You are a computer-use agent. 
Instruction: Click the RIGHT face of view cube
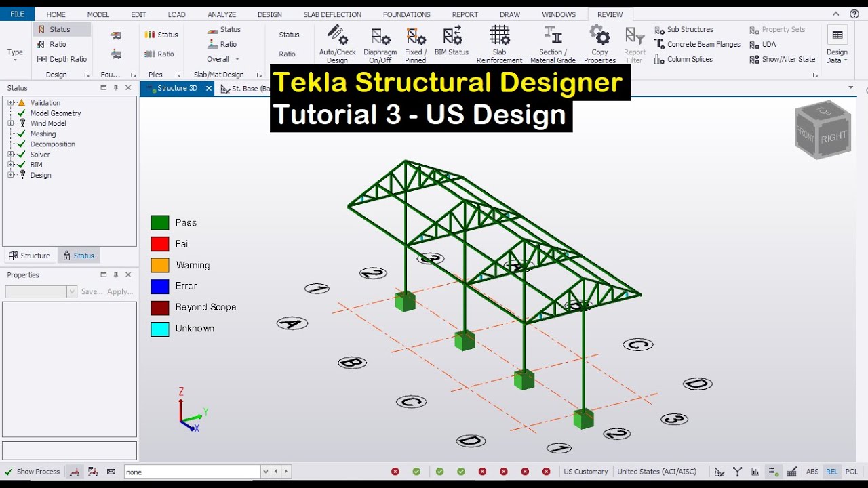coord(834,136)
